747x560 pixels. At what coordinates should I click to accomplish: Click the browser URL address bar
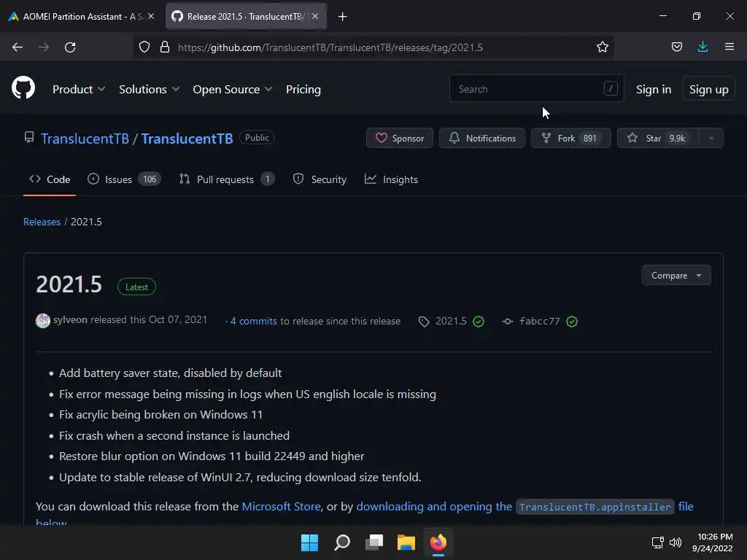(373, 47)
